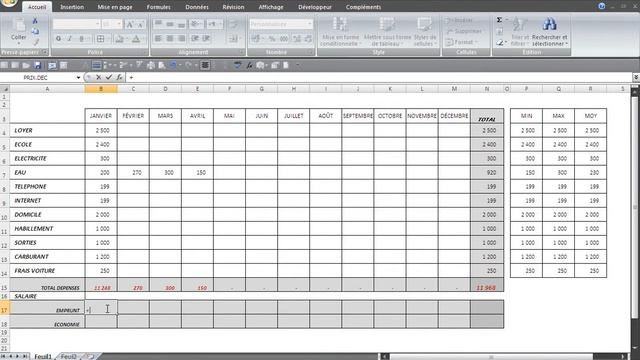
Task: Click the fx icon in the quick toolbar
Action: [x=249, y=65]
